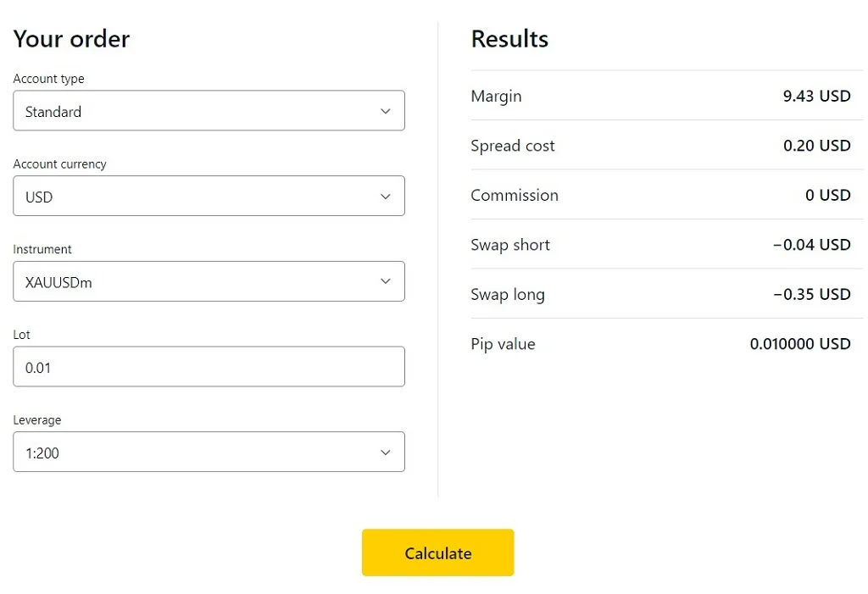The height and width of the screenshot is (594, 868).
Task: Click the Instrument field chevron icon
Action: click(386, 281)
